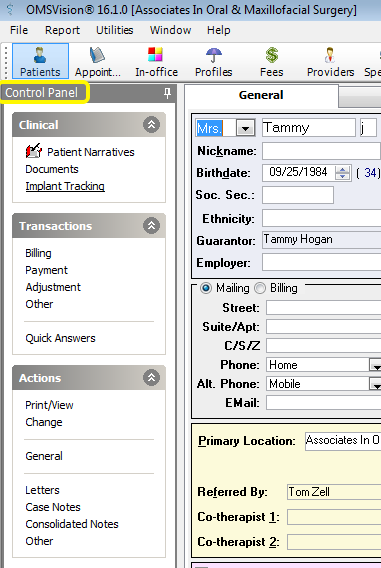Adjust the Birthdate spinner arrows
The height and width of the screenshot is (568, 381).
[342, 173]
